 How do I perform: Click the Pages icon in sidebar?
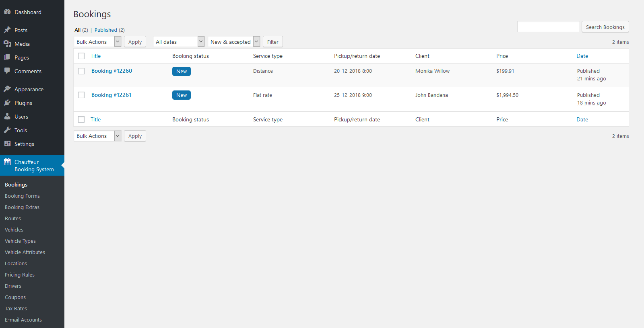coord(7,57)
